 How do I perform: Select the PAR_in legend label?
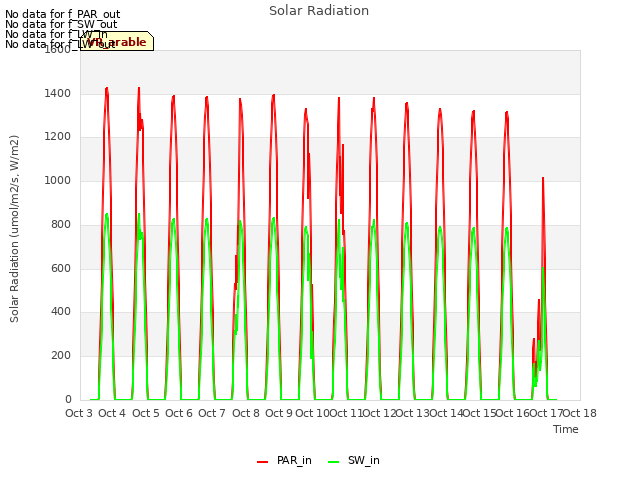[x=294, y=460]
